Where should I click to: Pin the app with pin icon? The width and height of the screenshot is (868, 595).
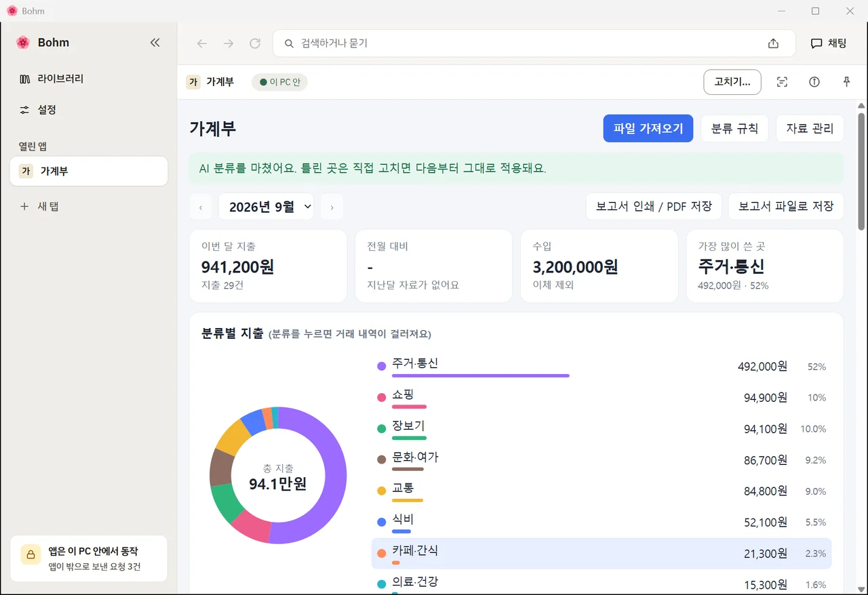[846, 82]
